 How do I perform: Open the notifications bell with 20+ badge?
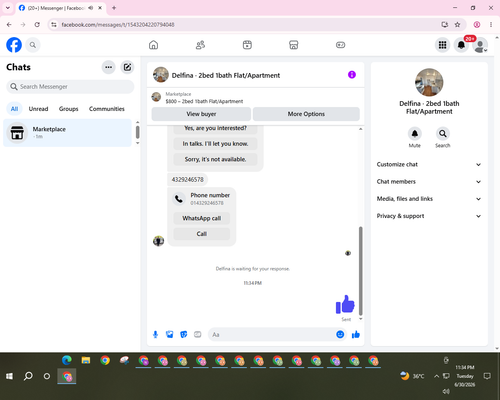pos(461,45)
